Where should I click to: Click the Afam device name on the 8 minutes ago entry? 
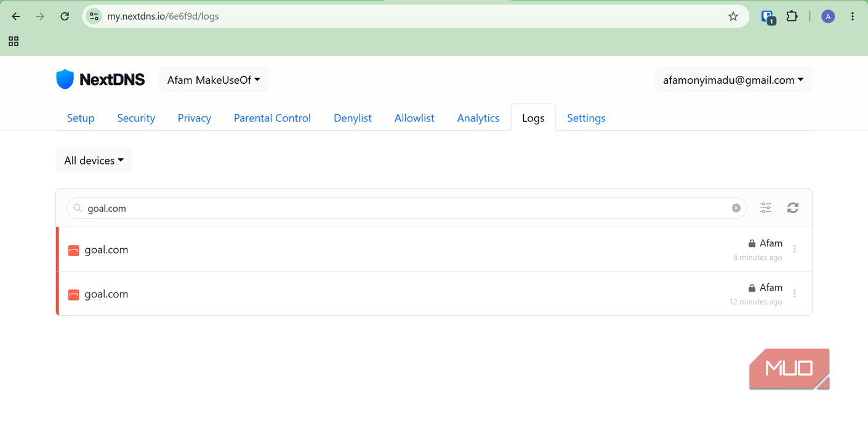pos(771,243)
